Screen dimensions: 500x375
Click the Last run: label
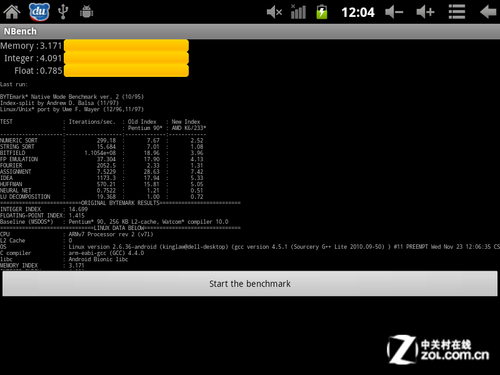[14, 84]
